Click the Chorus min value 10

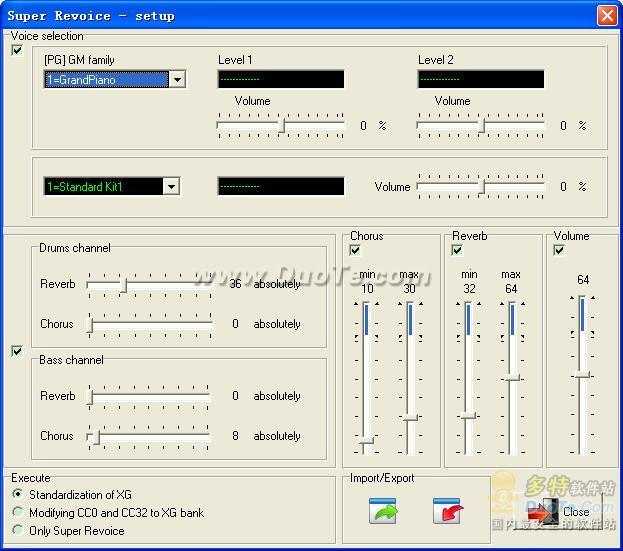(x=367, y=289)
